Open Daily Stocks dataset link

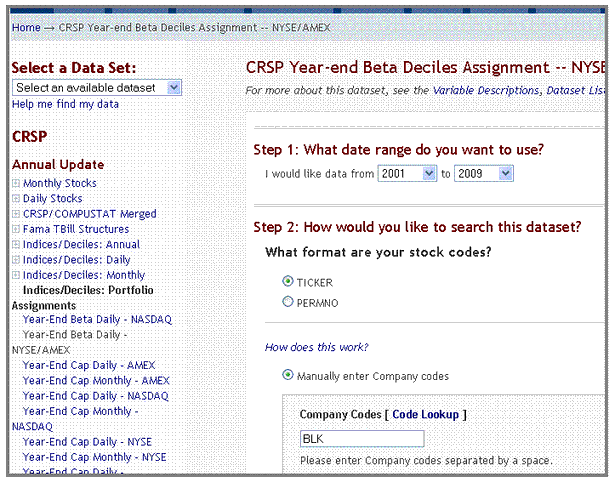click(53, 199)
